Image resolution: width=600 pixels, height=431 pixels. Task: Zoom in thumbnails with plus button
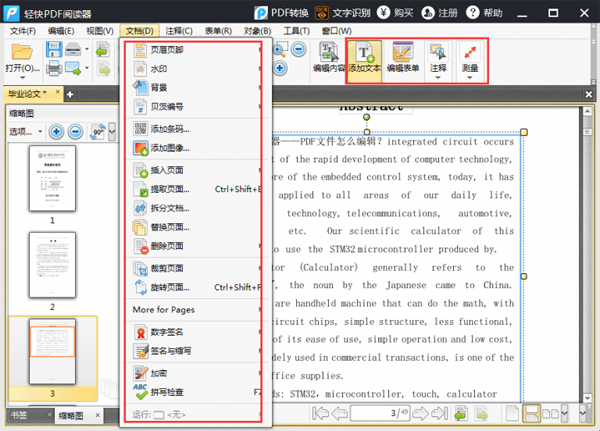[x=56, y=131]
